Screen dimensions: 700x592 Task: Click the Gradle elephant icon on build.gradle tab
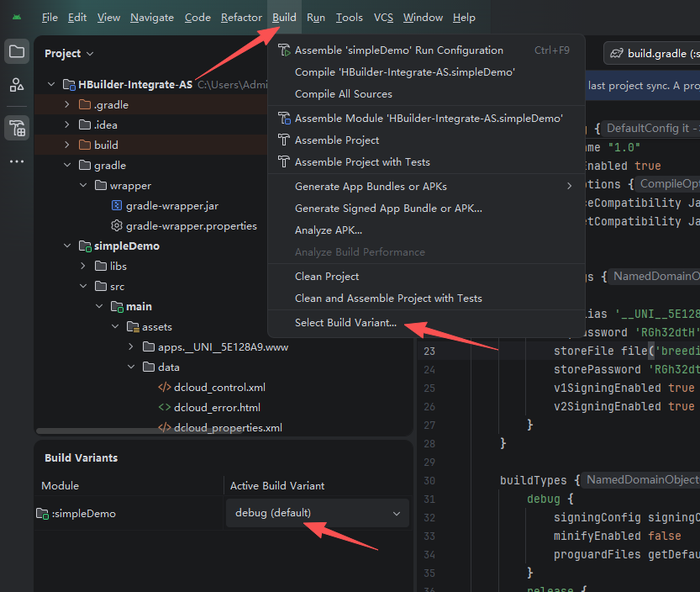(x=617, y=54)
